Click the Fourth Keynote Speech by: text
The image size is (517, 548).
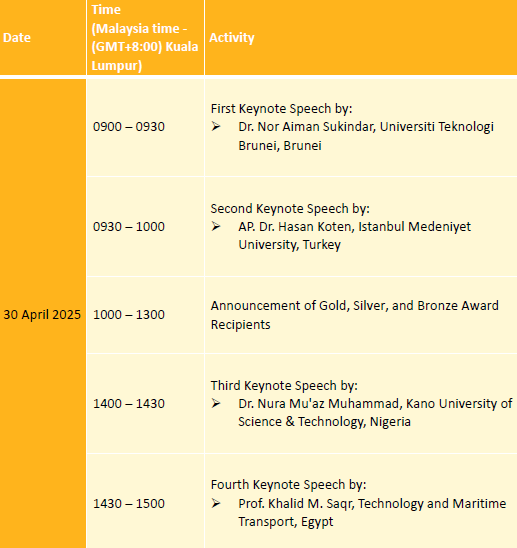(288, 485)
